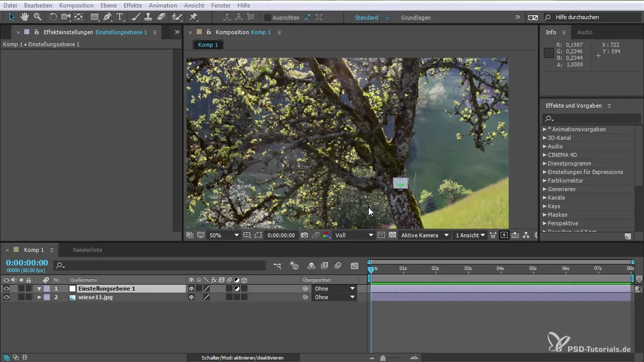Select the Pan Behind anchor point tool
Viewport: 644px width, 362px height.
point(78,17)
